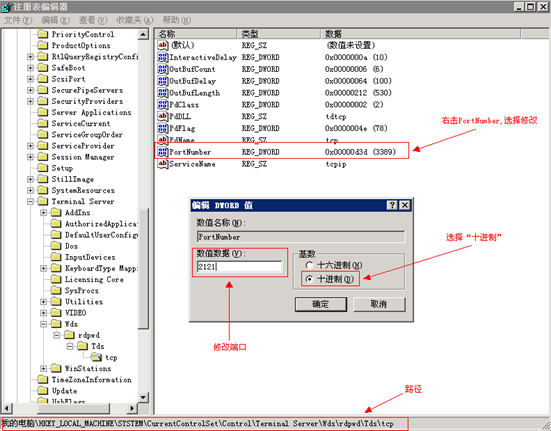Collapse the Wds tree node
551x431 pixels.
tap(44, 324)
